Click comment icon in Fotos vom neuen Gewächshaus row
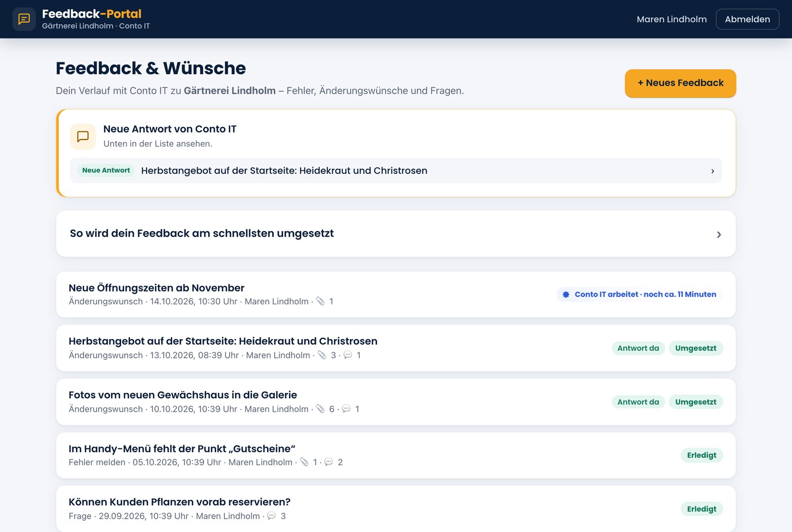Image resolution: width=792 pixels, height=532 pixels. pyautogui.click(x=346, y=409)
